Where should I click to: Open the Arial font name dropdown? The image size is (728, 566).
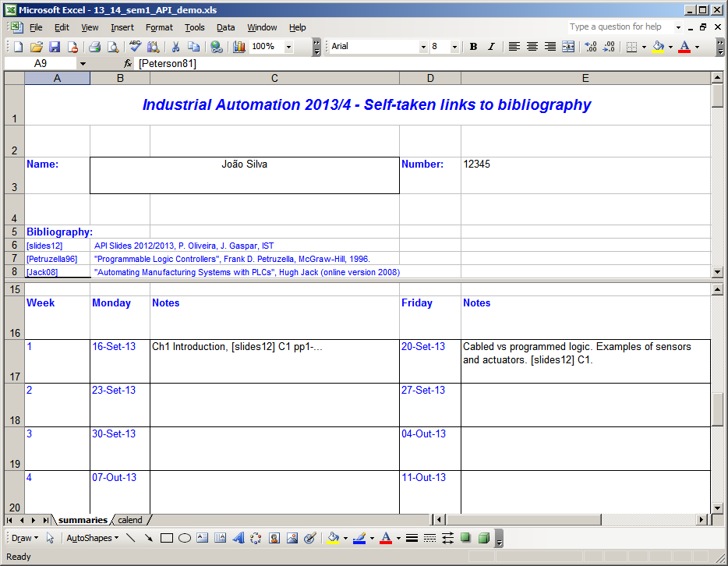pos(423,47)
